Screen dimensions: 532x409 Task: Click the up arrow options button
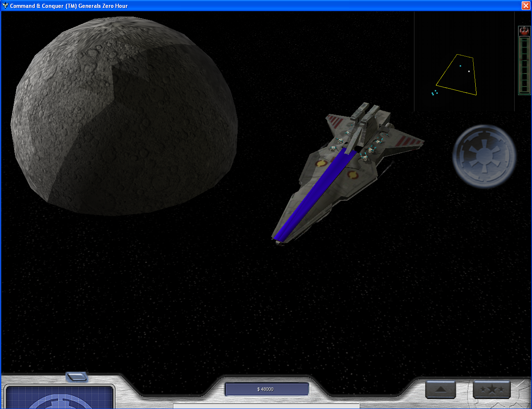click(x=441, y=390)
